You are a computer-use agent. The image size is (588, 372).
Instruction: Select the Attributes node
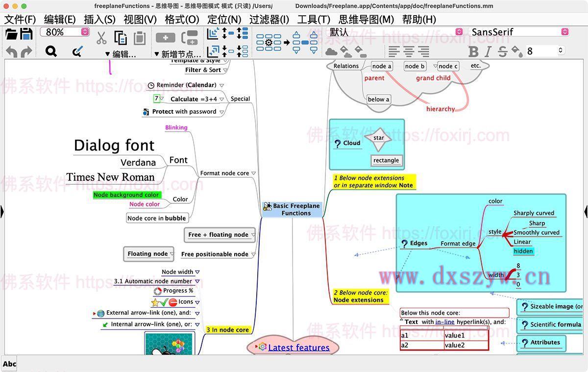540,343
